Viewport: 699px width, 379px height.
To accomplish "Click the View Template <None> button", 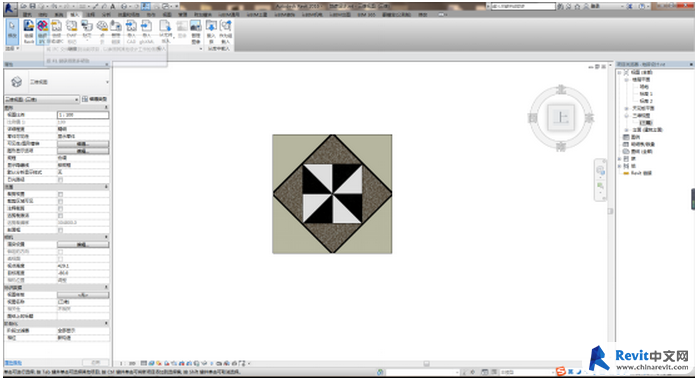I will (83, 295).
